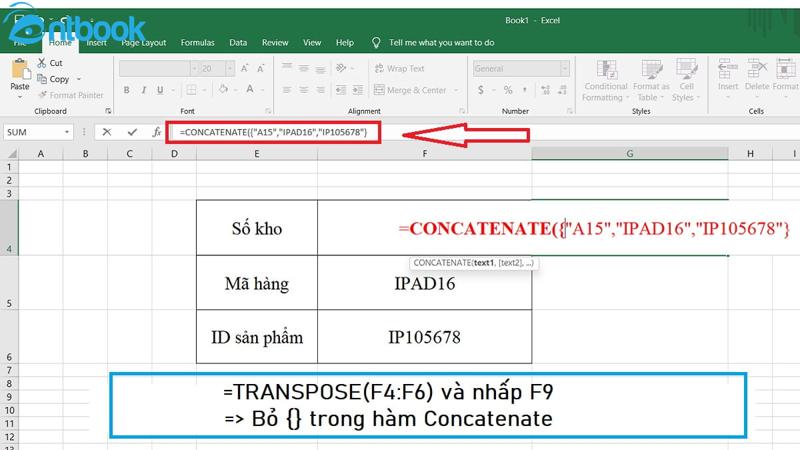Open Font settings dialog launcher
Viewport: 800px width, 450px height.
click(268, 111)
